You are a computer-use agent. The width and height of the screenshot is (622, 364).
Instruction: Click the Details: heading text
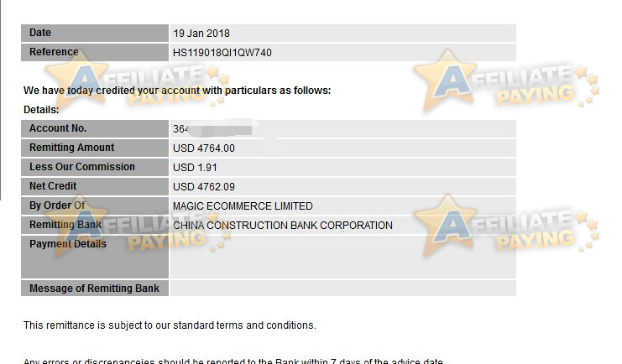pyautogui.click(x=41, y=109)
